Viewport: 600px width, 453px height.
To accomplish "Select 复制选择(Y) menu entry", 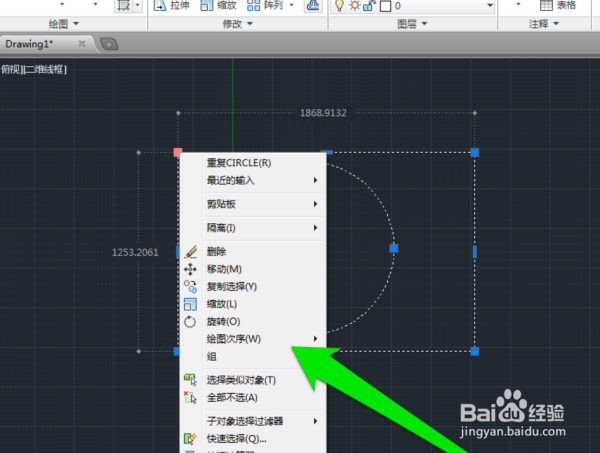I will pos(253,287).
